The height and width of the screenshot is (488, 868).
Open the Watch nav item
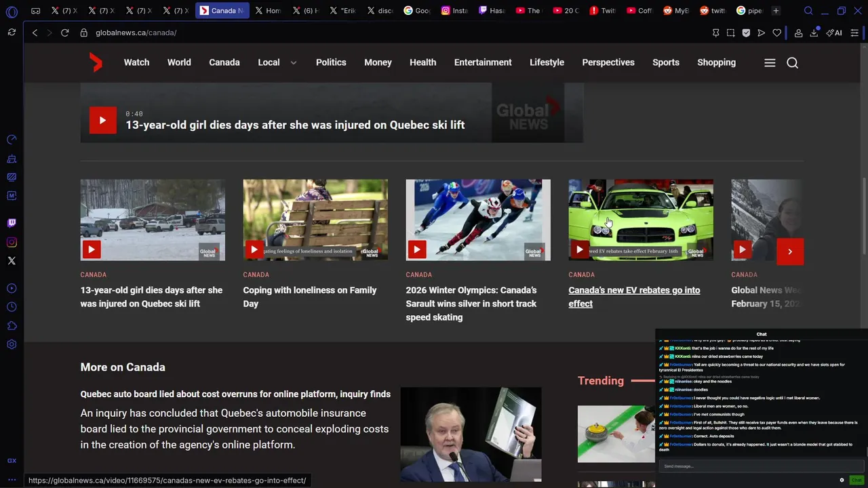pos(136,62)
